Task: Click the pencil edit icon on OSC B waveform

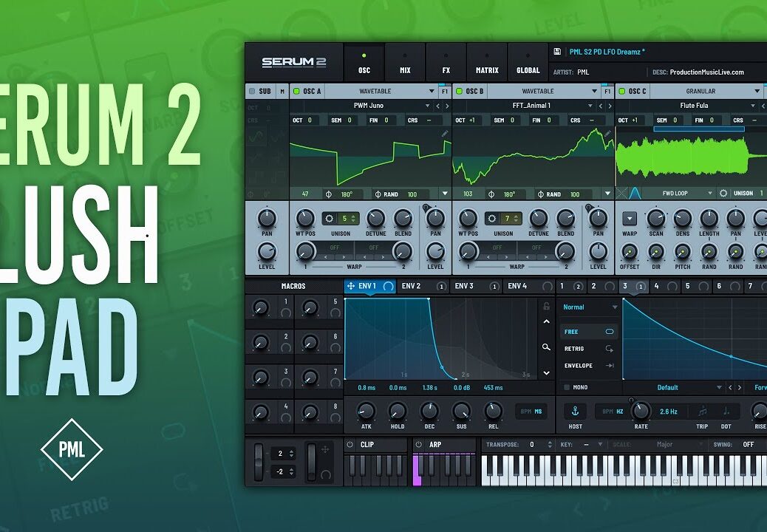Action: tap(607, 134)
